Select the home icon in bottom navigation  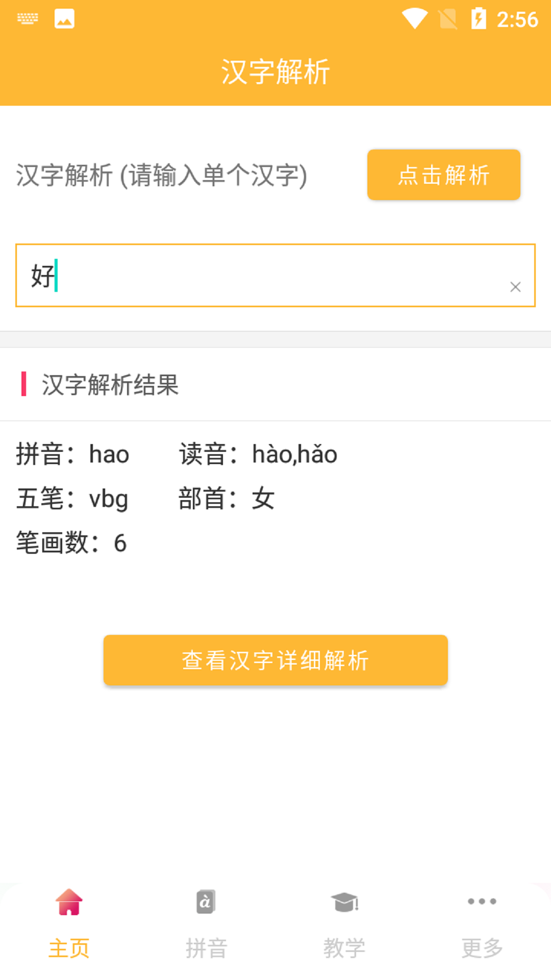point(69,901)
